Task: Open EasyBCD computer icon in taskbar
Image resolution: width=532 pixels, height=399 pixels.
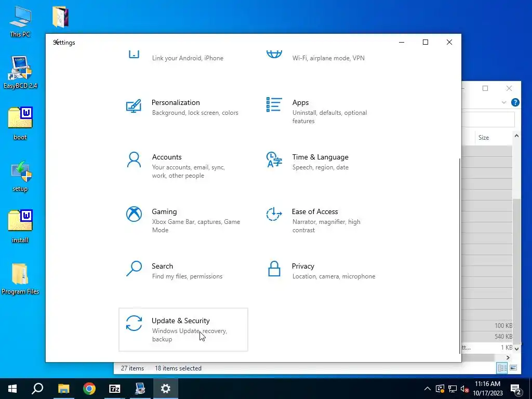Action: click(x=140, y=389)
